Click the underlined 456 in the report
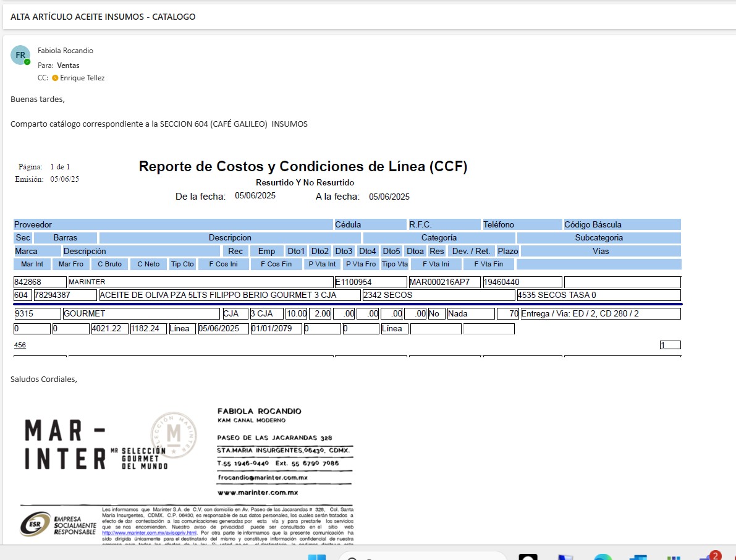Image resolution: width=736 pixels, height=560 pixels. pos(20,345)
